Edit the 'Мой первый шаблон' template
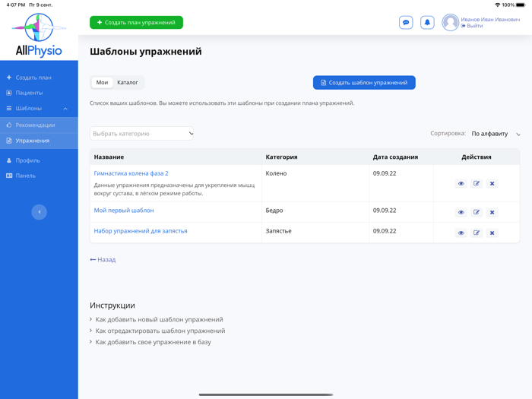Screen dimensions: 532x399 [477, 212]
